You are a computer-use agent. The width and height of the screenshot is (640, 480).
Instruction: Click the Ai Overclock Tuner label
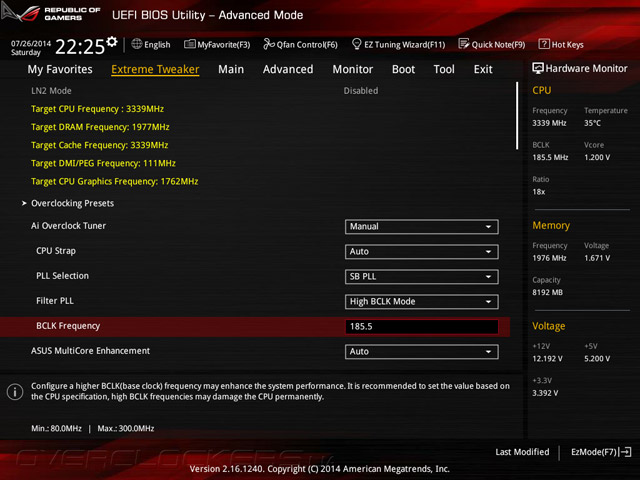pos(69,226)
